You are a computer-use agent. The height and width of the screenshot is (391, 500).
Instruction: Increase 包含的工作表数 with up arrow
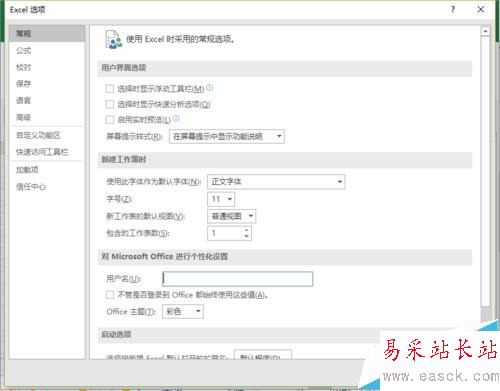point(247,230)
